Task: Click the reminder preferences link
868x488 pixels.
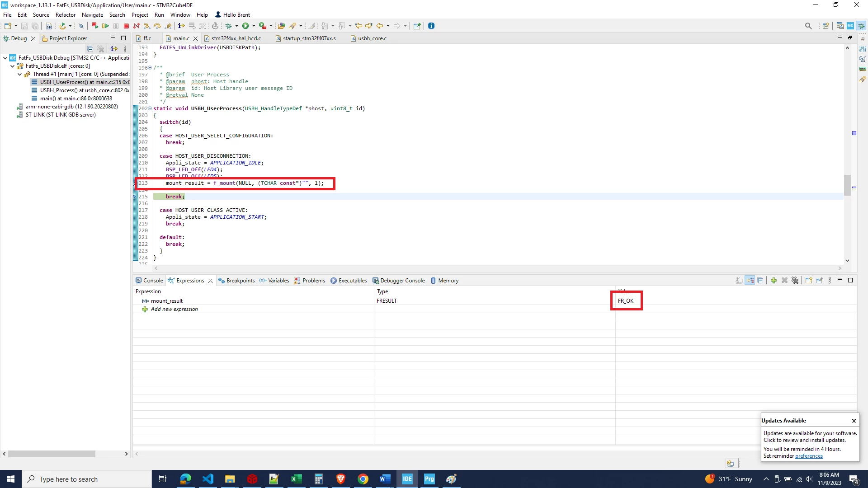Action: 809,456
